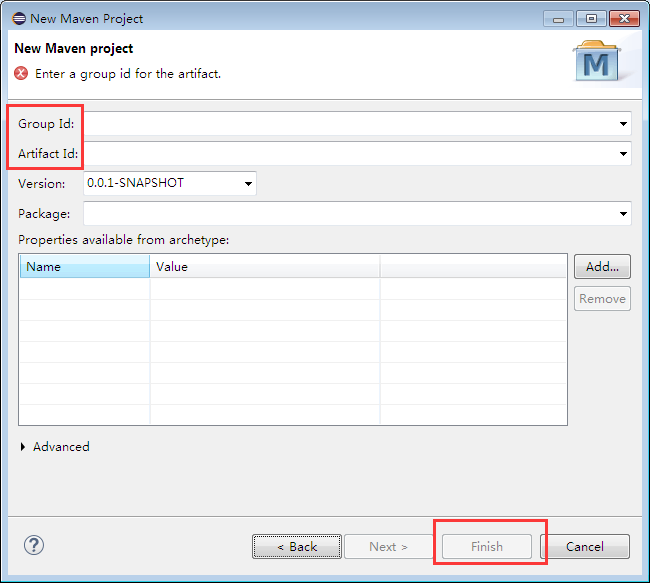This screenshot has height=583, width=650.
Task: Open the Artifact Id dropdown arrow
Action: click(x=623, y=154)
